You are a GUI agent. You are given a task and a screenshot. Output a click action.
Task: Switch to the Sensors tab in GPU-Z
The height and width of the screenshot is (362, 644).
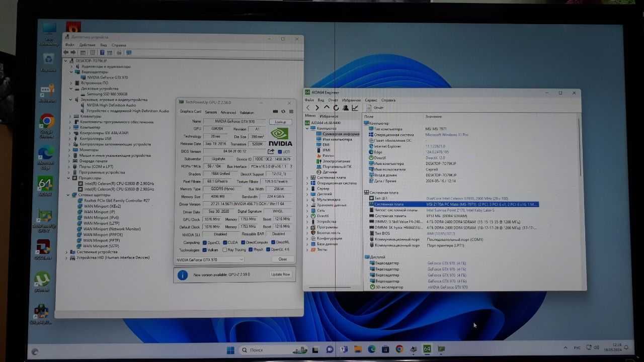211,113
